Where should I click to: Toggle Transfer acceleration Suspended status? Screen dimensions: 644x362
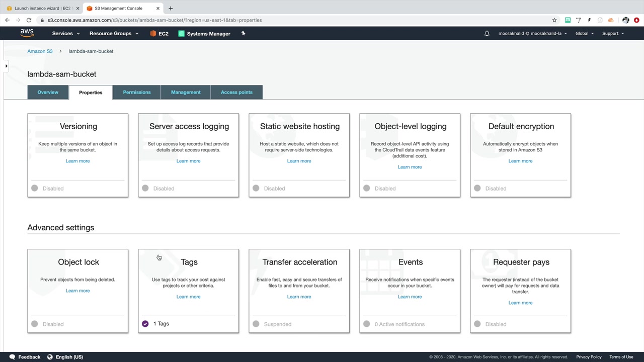256,324
